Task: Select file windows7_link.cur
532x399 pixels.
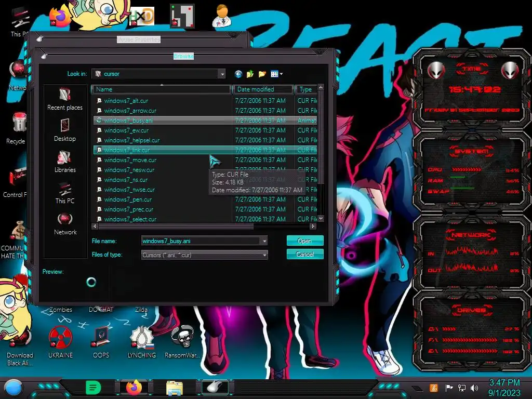Action: tap(205, 150)
